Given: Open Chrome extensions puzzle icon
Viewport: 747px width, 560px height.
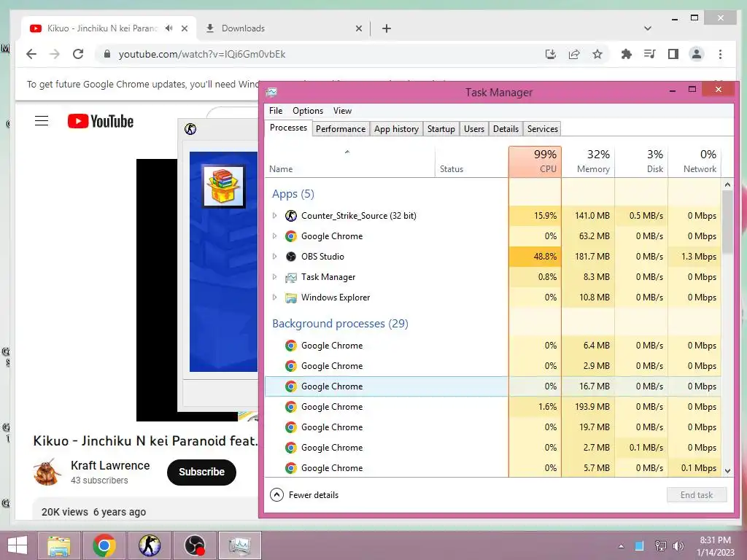Looking at the screenshot, I should click(x=627, y=54).
